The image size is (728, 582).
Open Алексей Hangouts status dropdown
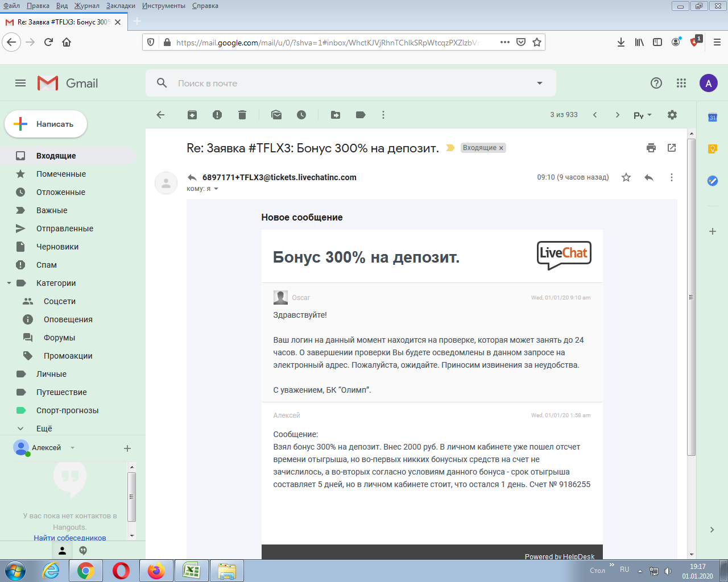click(x=72, y=448)
